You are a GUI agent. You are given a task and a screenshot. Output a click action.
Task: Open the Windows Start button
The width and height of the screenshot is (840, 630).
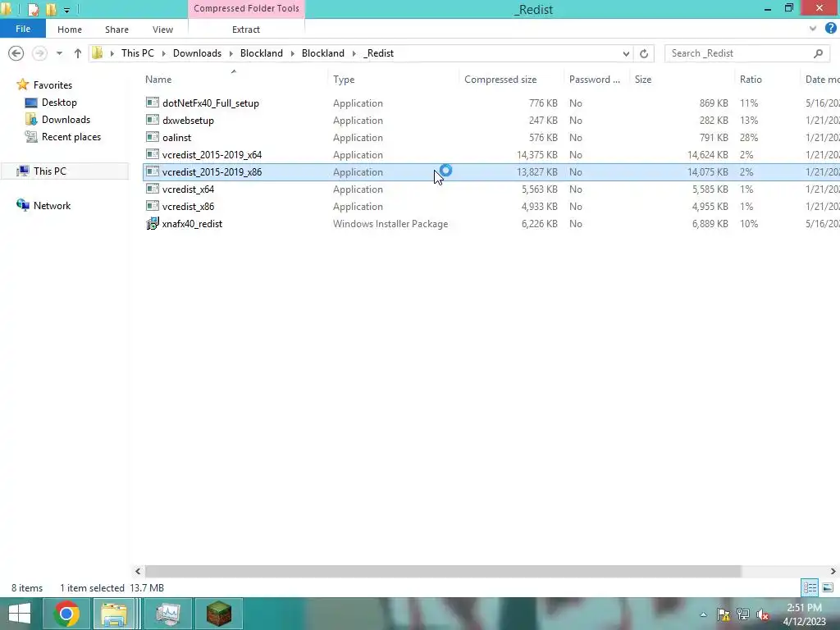[x=20, y=614]
